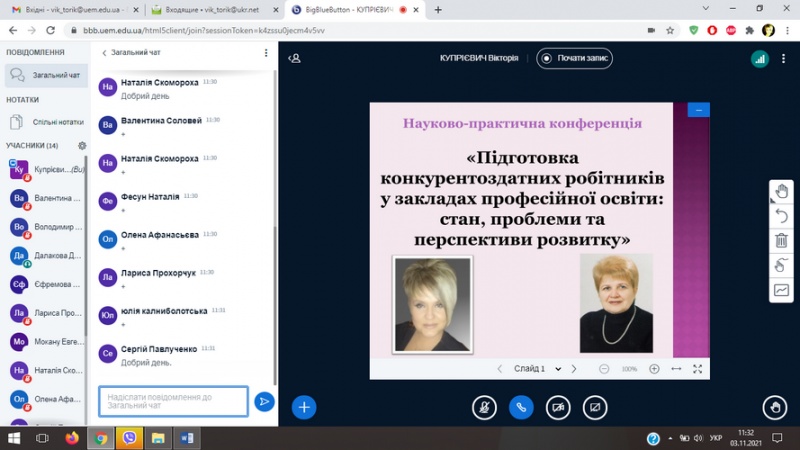Open Firefox from the taskbar
Viewport: 800px width, 450px height.
(72, 438)
